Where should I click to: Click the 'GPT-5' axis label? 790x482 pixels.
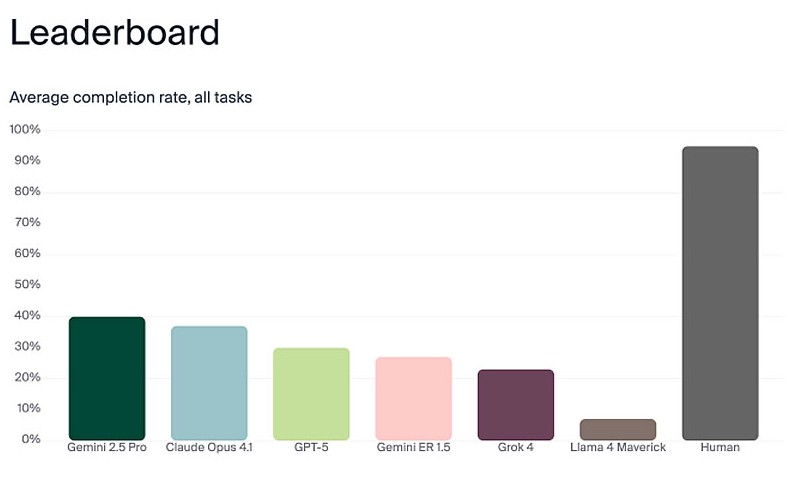(x=311, y=447)
